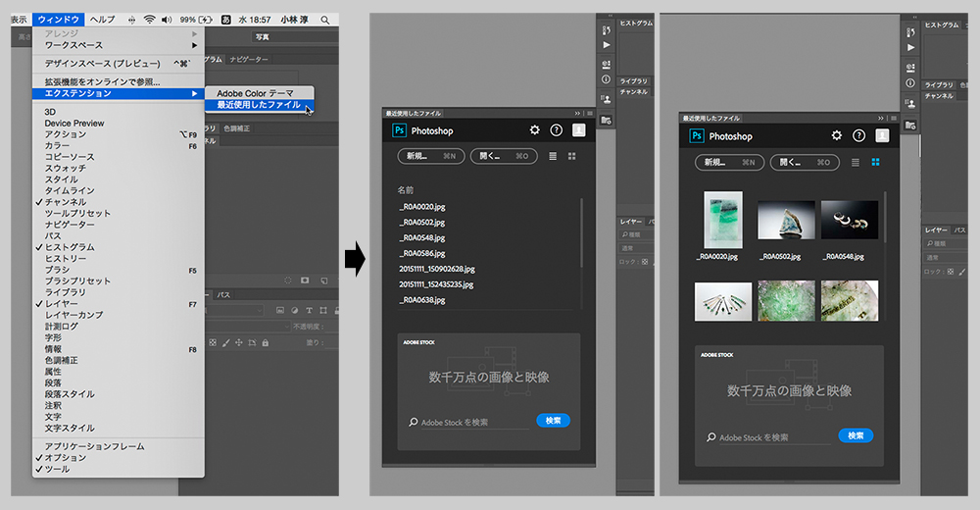Open Actions play icon beside the list-view panel
980x510 pixels.
click(x=607, y=45)
